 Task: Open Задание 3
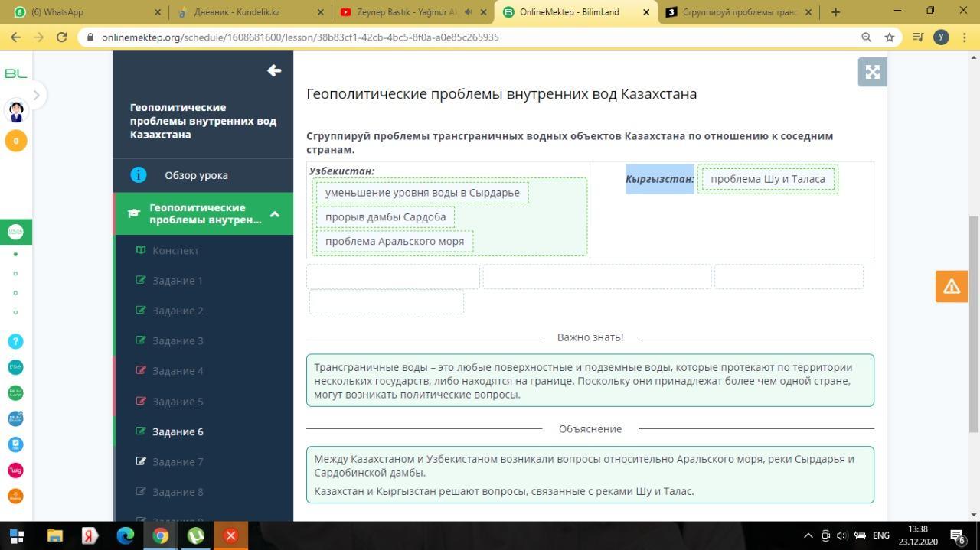(x=177, y=340)
